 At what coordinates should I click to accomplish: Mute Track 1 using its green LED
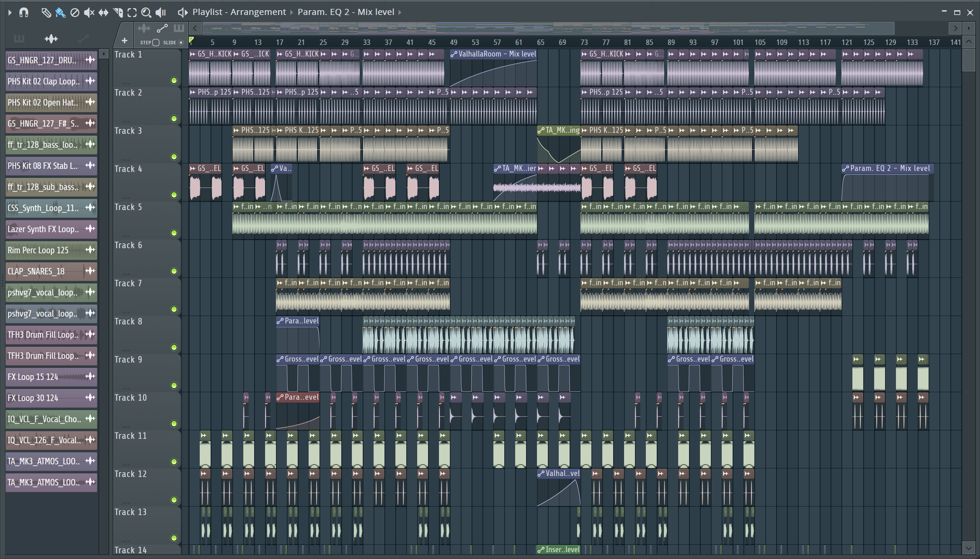click(174, 81)
